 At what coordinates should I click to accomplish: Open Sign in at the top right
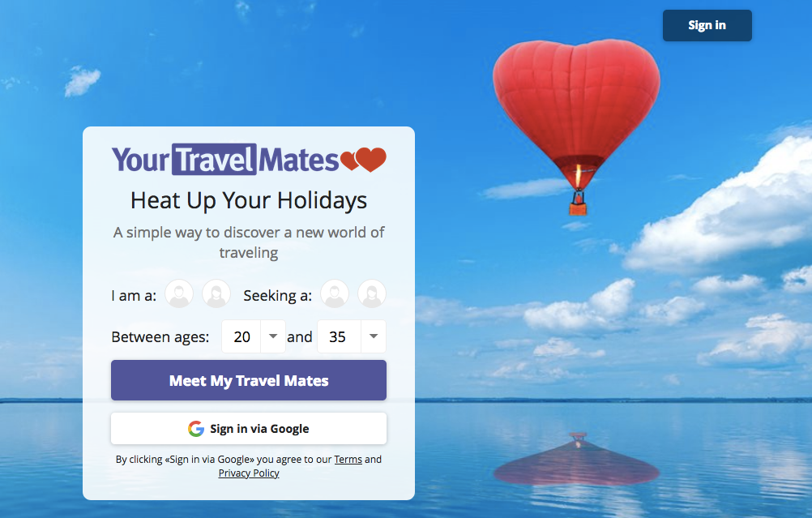coord(707,25)
